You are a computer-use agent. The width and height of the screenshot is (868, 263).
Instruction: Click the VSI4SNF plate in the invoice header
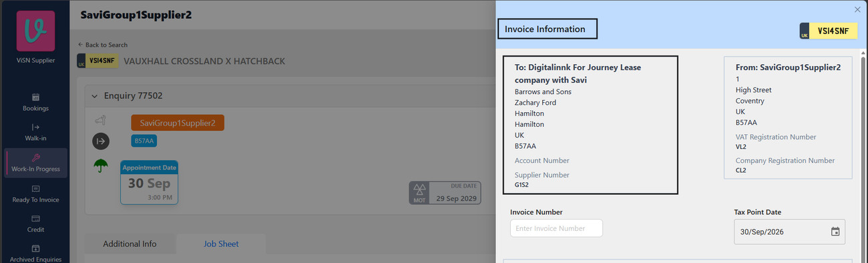(829, 31)
